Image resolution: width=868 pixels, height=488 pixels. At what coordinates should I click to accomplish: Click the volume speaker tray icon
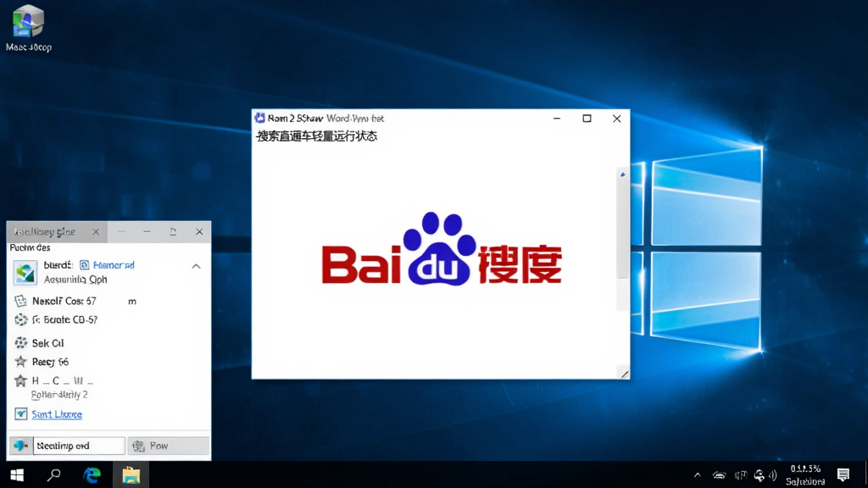773,474
